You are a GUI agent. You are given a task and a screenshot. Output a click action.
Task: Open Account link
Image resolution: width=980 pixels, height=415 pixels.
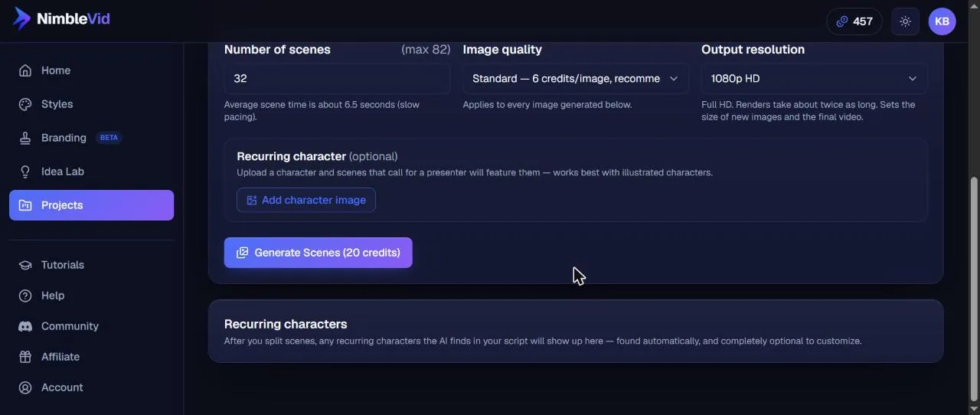(92, 387)
